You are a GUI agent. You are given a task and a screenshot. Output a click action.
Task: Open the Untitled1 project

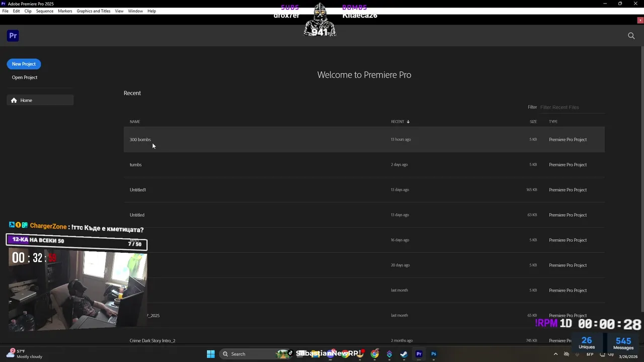click(364, 190)
